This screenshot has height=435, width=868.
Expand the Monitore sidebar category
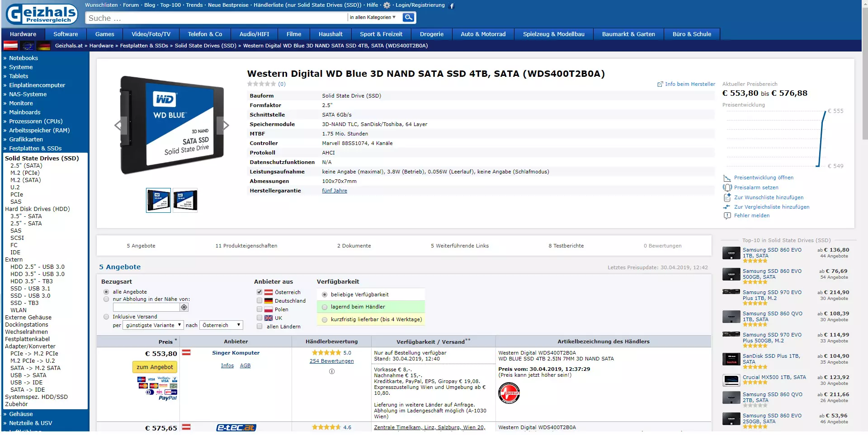(x=21, y=103)
